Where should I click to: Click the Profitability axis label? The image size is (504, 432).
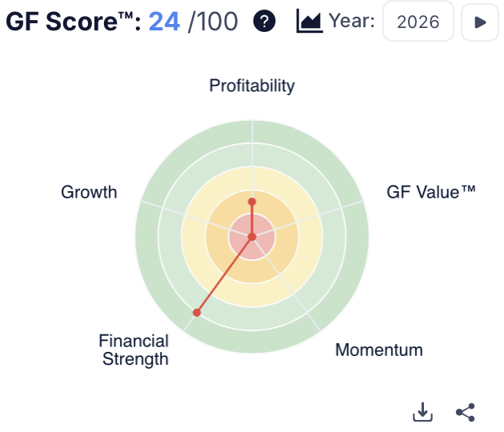(252, 86)
